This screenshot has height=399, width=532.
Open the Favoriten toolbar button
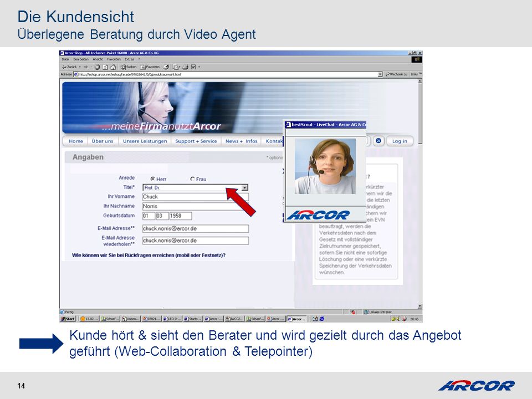pos(150,67)
